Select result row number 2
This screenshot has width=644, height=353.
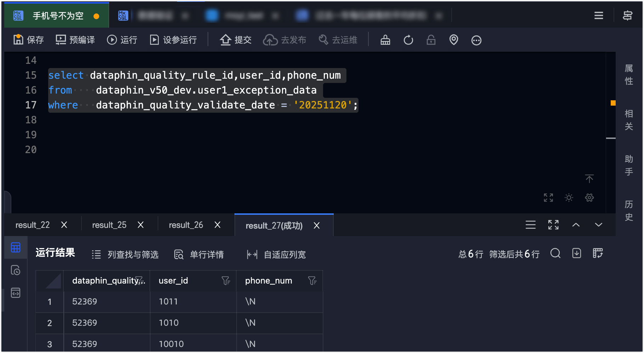(x=50, y=323)
